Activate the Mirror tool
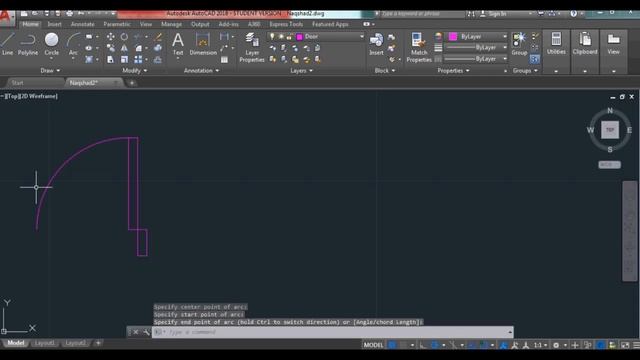This screenshot has width=640, height=360. click(124, 48)
